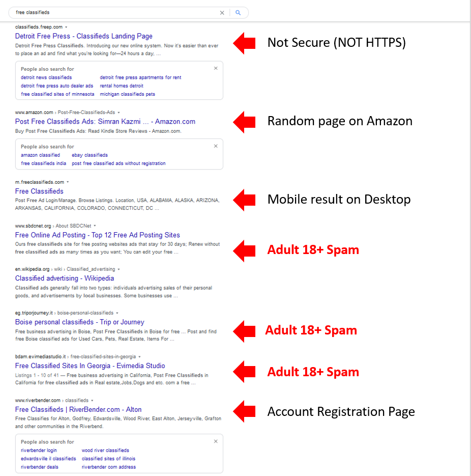Expand the dropdown arrow next to the sbdcnet.org URL
The width and height of the screenshot is (471, 476).
coord(95,226)
